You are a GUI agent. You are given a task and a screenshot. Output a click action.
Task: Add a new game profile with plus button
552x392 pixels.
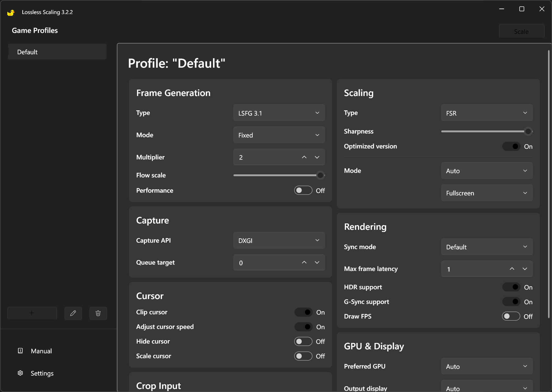pos(32,313)
